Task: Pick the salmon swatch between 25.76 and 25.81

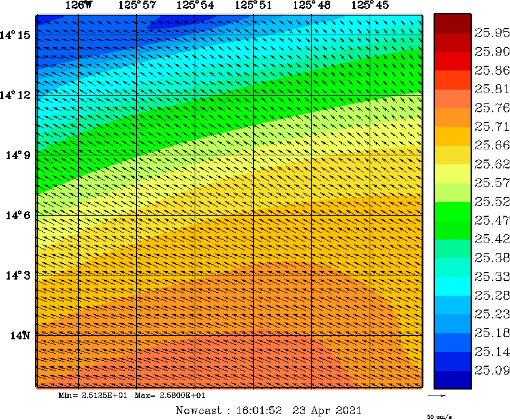Action: [x=453, y=99]
